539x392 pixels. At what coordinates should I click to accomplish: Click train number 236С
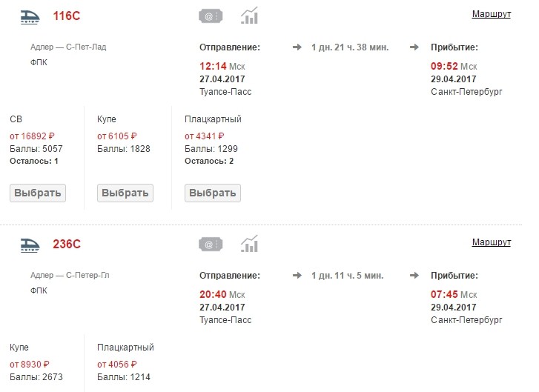[x=66, y=244]
